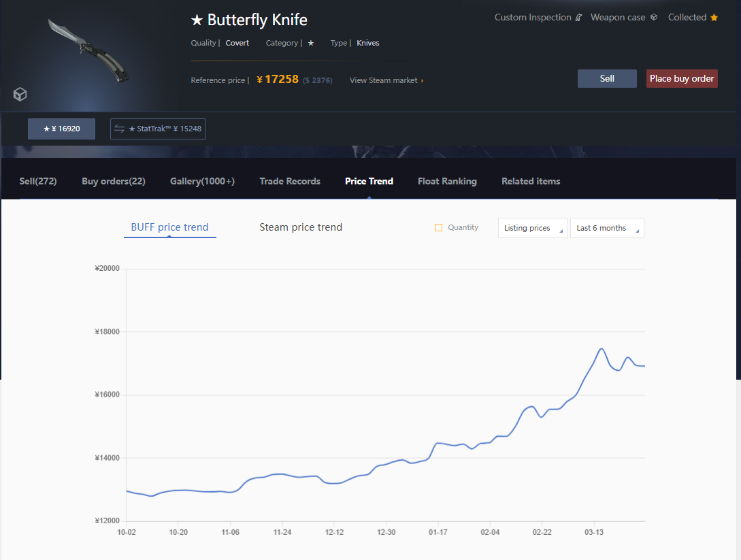
Task: View the Trade Records tab
Action: point(290,182)
